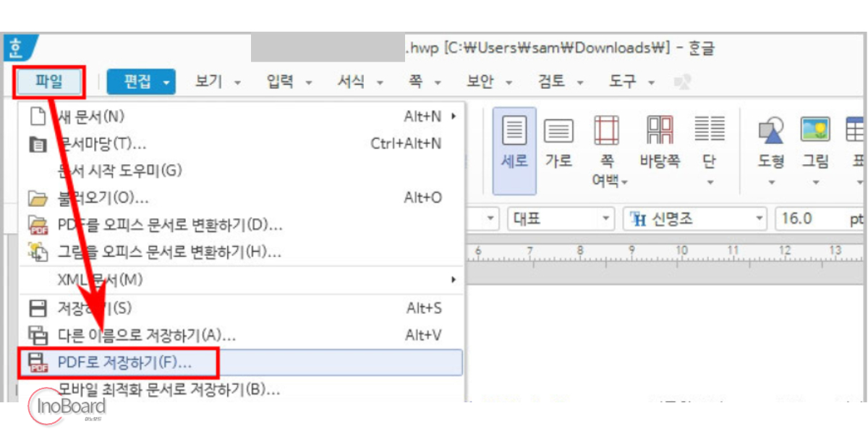The width and height of the screenshot is (868, 434).
Task: Open the 신명조 font dropdown
Action: 695,218
